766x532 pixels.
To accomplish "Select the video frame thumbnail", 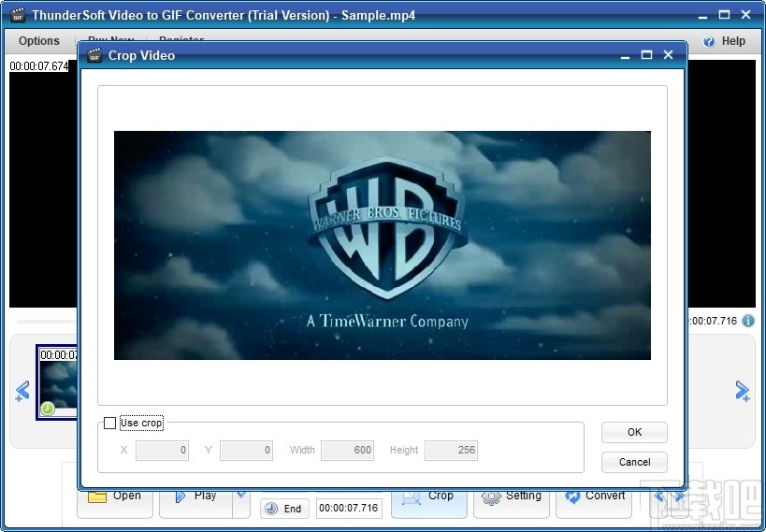I will tap(58, 382).
